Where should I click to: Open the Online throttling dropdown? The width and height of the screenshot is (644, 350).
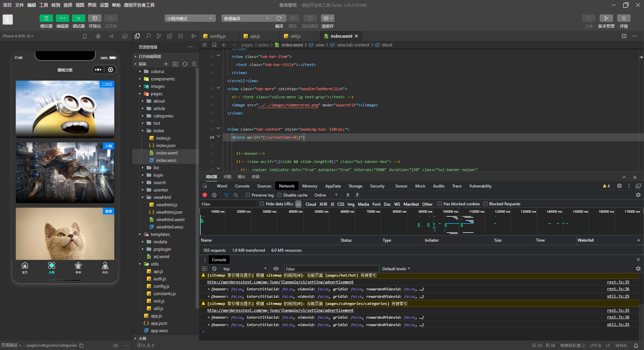(x=326, y=195)
